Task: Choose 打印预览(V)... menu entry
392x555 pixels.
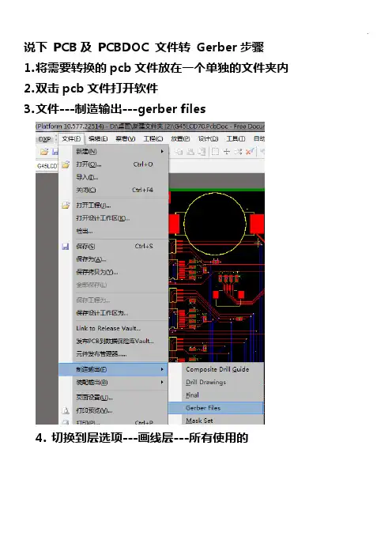Action: 114,410
